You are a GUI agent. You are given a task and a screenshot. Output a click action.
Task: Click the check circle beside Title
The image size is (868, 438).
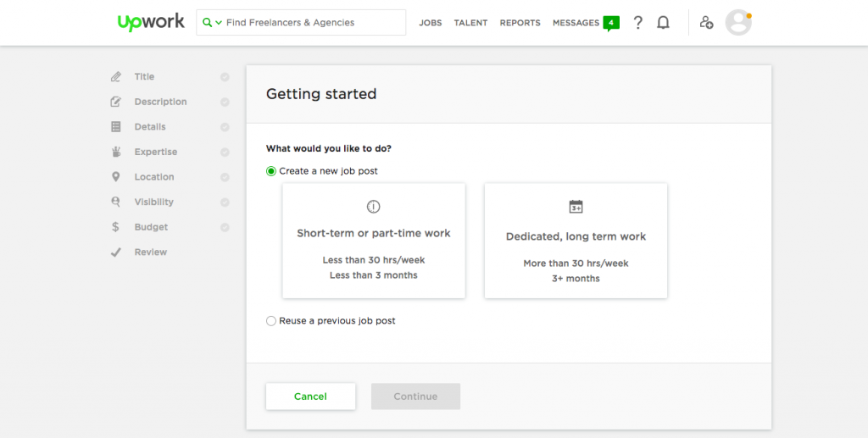coord(225,77)
